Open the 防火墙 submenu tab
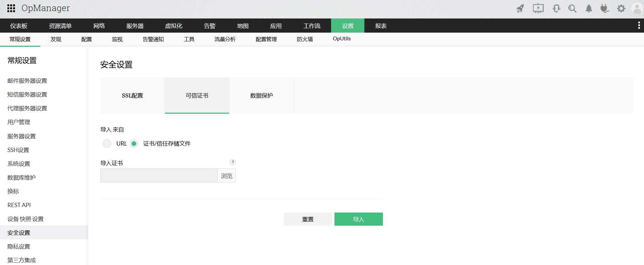Image resolution: width=644 pixels, height=265 pixels. 305,39
